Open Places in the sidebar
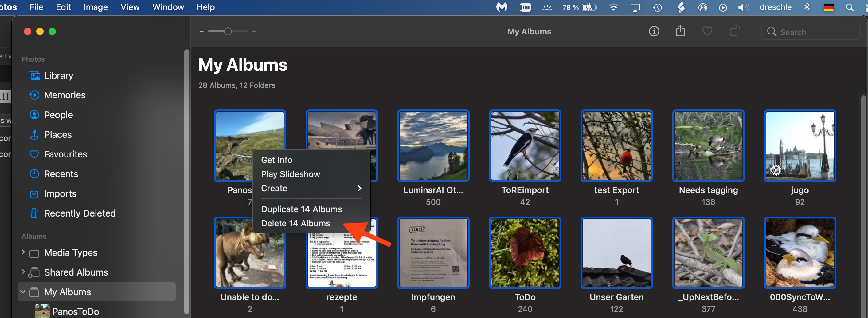This screenshot has width=868, height=318. tap(58, 135)
